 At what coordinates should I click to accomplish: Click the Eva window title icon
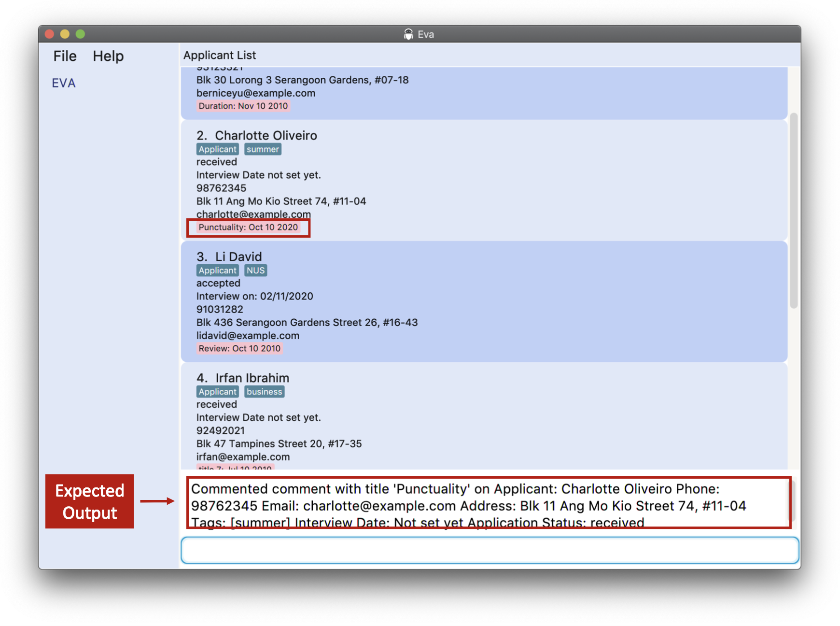click(x=408, y=34)
